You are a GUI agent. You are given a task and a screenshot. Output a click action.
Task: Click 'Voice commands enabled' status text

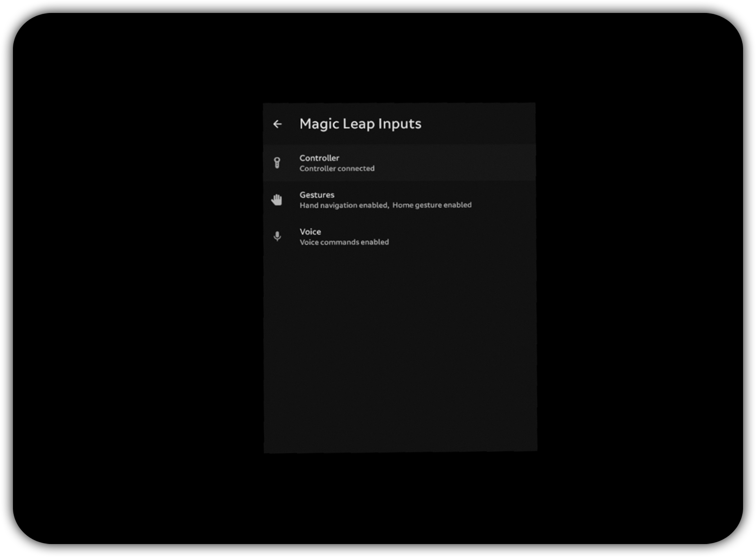[344, 242]
